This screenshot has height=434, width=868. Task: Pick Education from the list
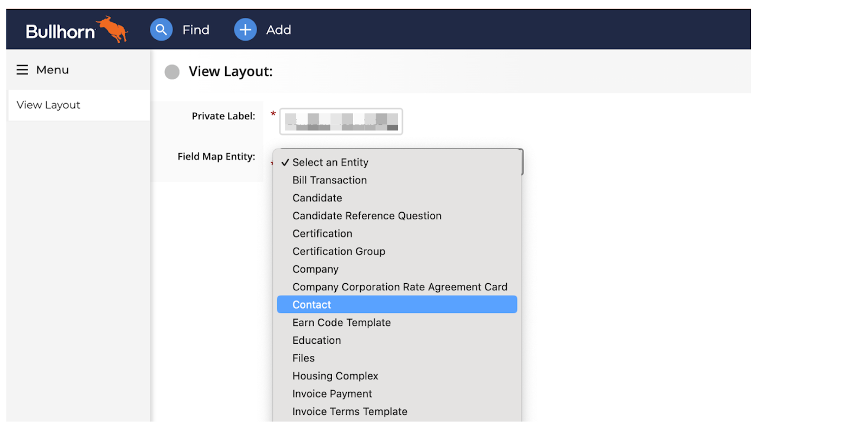pos(316,341)
